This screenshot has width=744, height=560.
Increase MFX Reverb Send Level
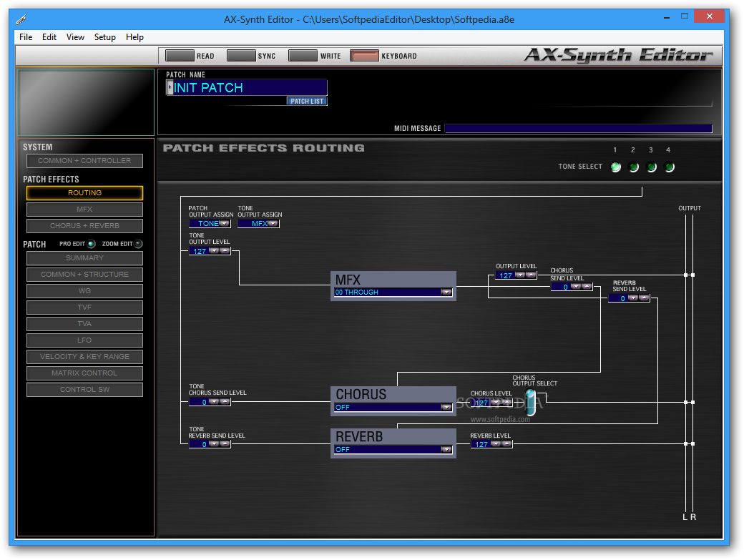pyautogui.click(x=644, y=298)
